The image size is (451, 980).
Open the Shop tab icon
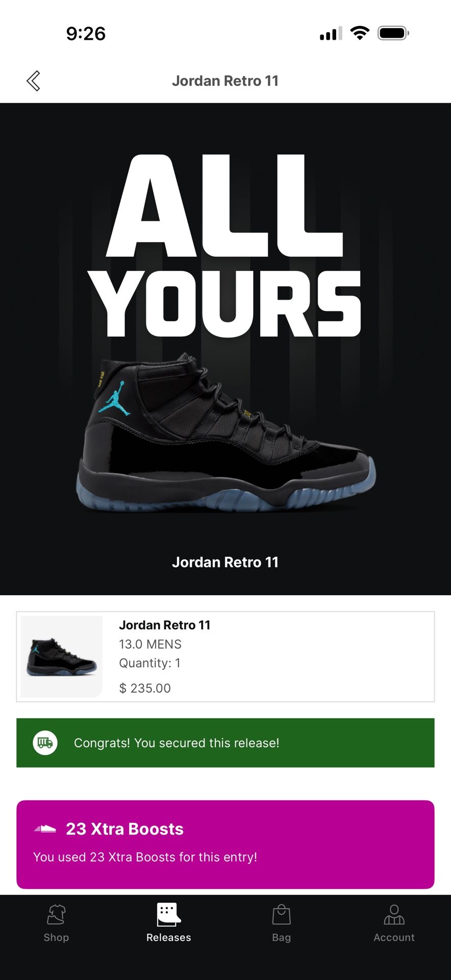(x=56, y=915)
